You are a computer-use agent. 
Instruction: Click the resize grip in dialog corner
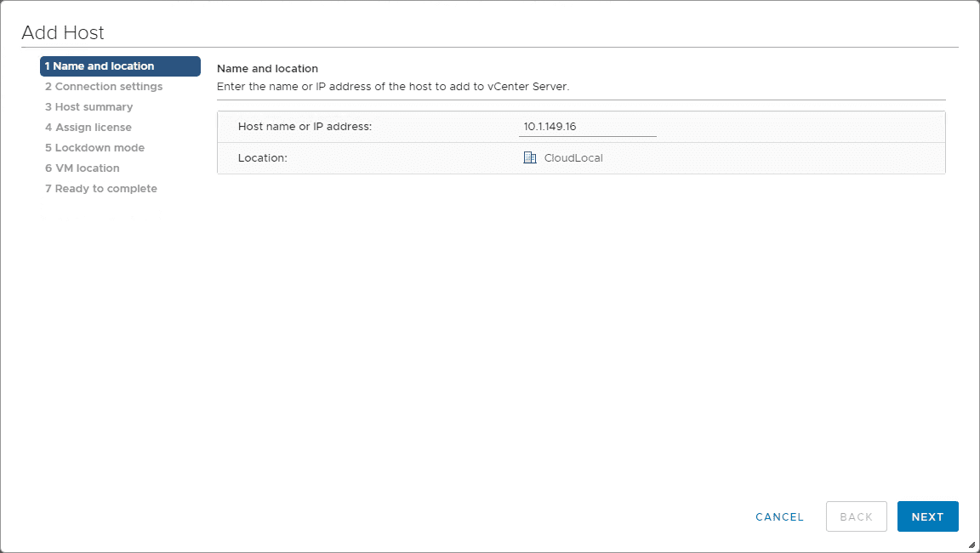971,544
